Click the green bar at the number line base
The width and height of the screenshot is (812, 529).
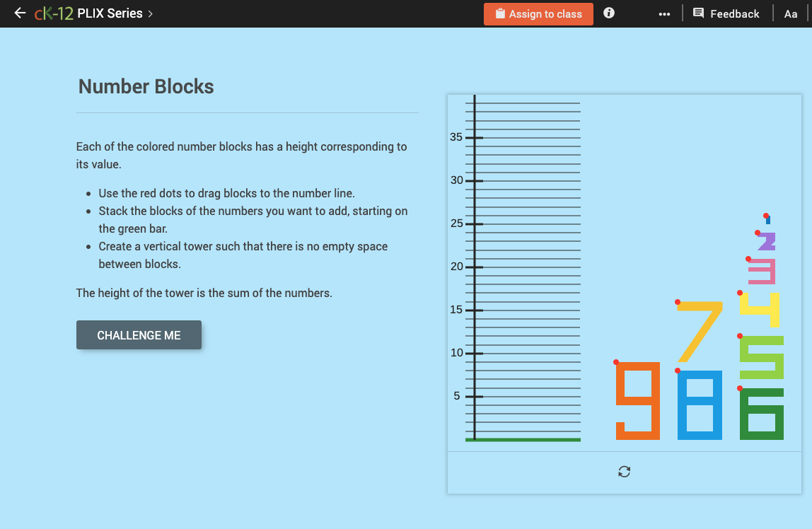(523, 438)
